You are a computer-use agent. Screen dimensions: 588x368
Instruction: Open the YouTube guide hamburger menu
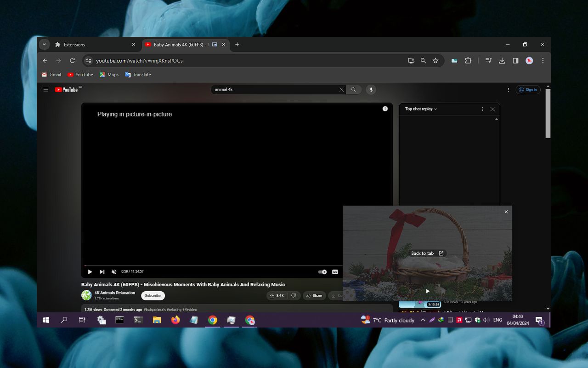pos(45,90)
